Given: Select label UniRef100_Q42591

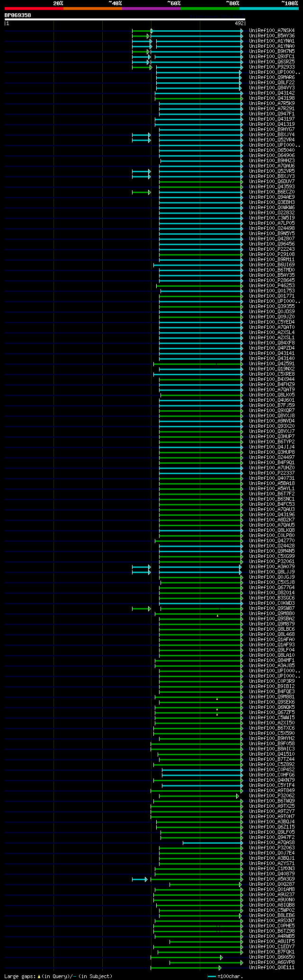Looking at the screenshot, I should pyautogui.click(x=272, y=364).
